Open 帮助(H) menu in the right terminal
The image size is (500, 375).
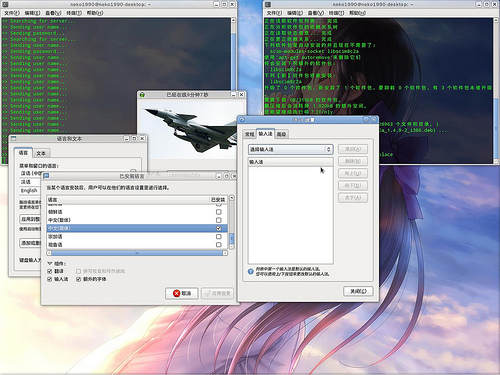coord(357,13)
